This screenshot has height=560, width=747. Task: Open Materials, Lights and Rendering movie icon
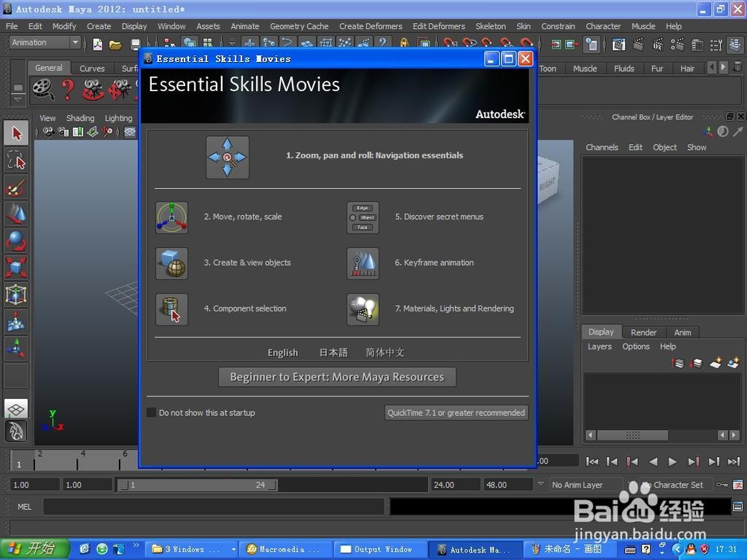point(362,310)
